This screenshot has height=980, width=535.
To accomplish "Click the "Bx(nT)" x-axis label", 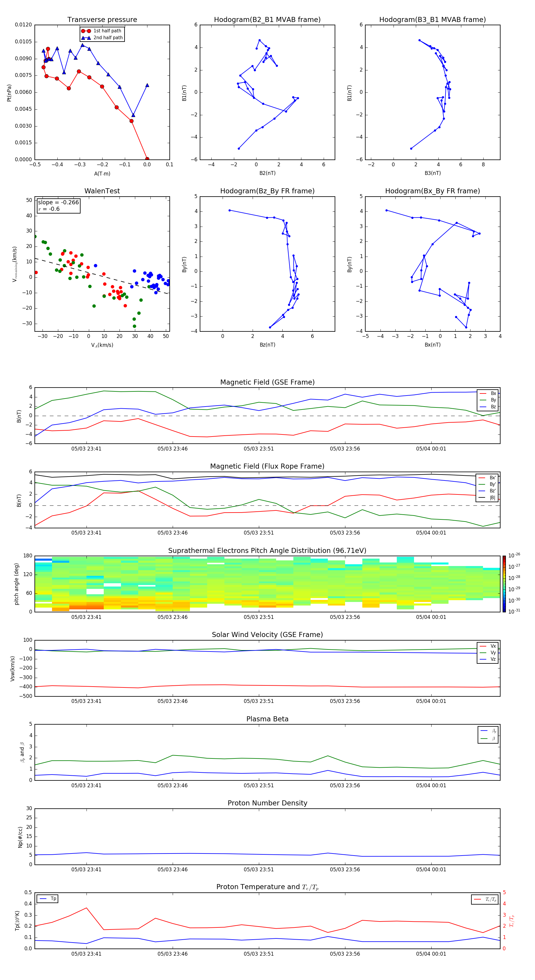I will [x=432, y=345].
